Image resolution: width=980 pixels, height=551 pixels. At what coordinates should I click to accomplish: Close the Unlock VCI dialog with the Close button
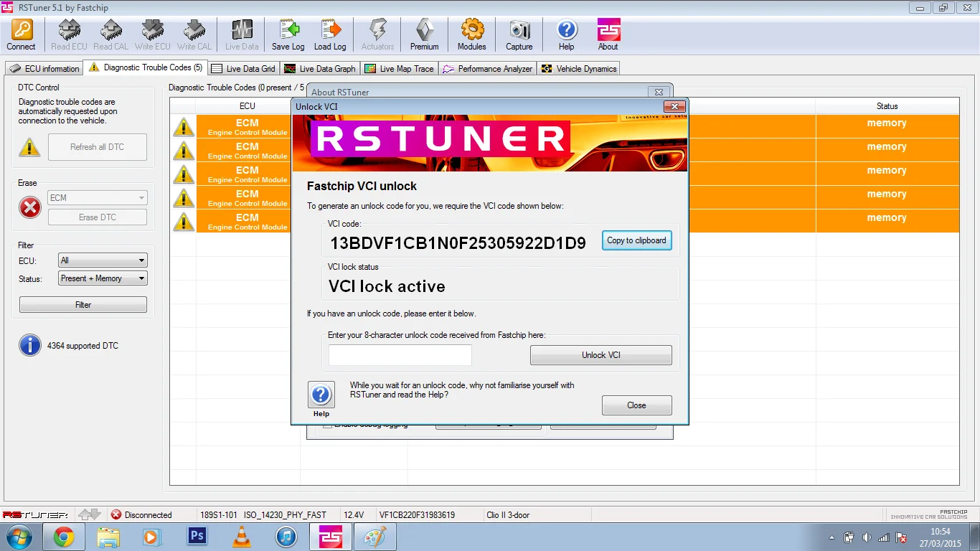[637, 405]
